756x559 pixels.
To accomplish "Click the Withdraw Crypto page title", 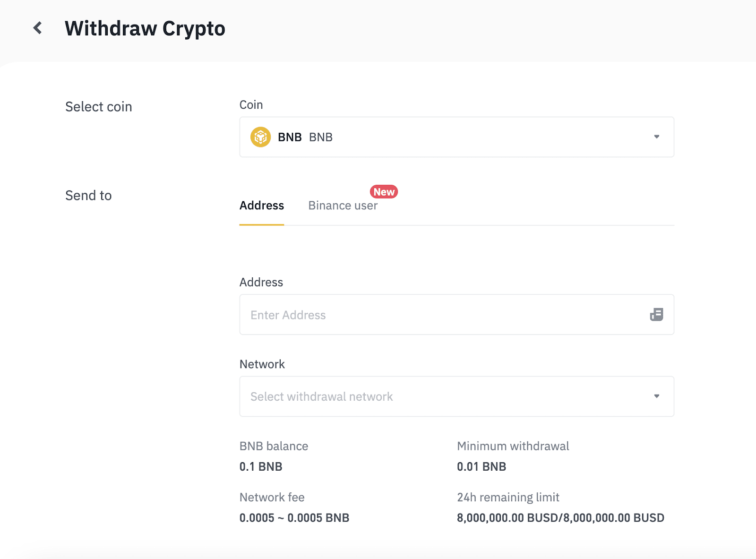I will [145, 29].
